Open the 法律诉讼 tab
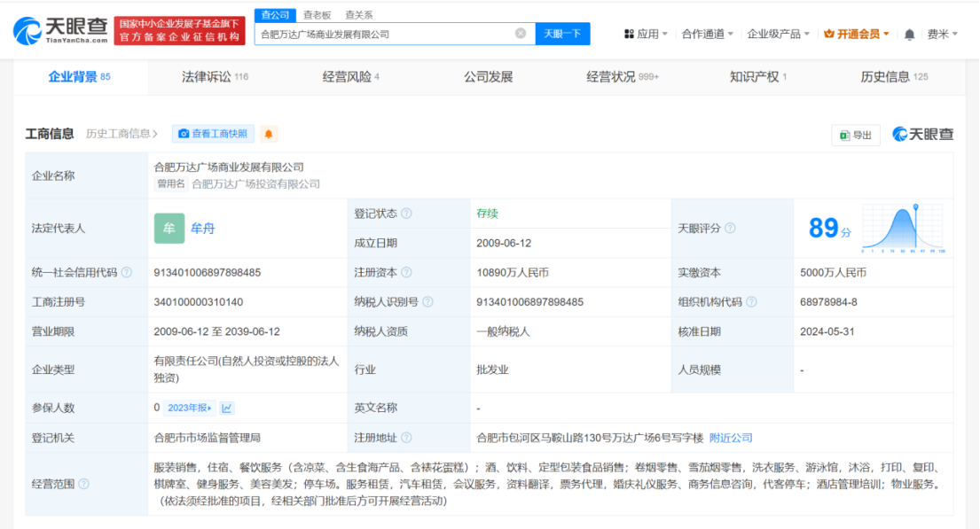This screenshot has height=529, width=980. (201, 77)
